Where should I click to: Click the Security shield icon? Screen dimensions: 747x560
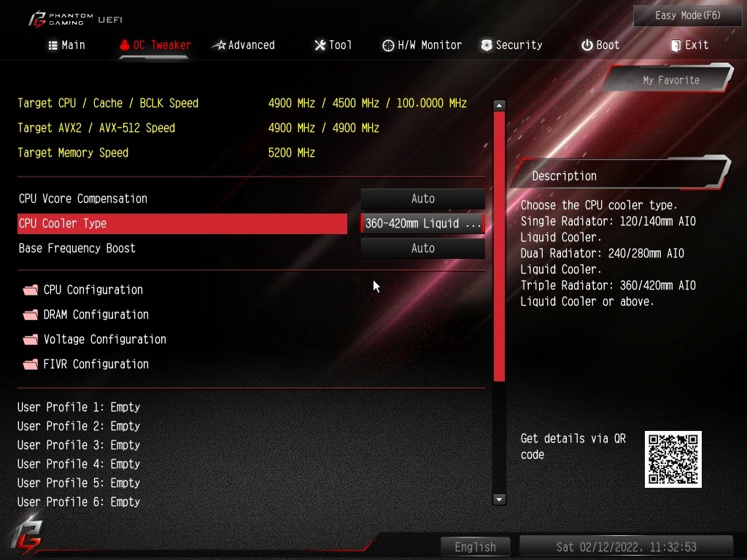(487, 45)
